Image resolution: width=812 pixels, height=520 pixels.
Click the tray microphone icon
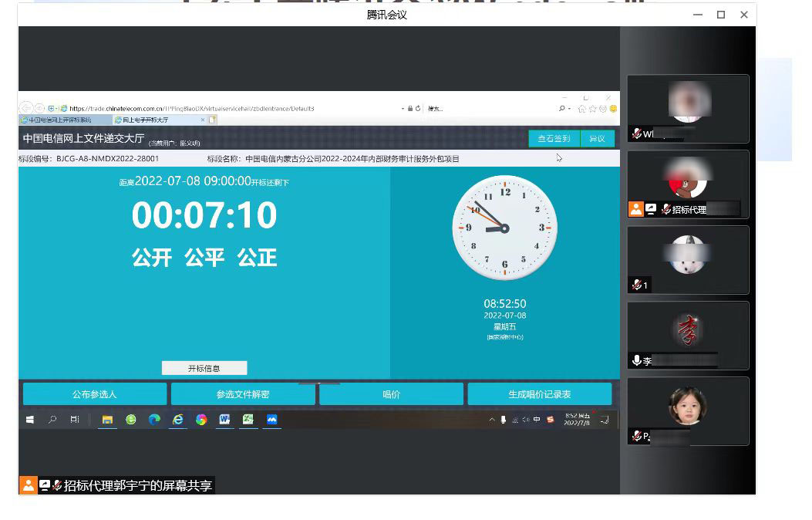[503, 420]
